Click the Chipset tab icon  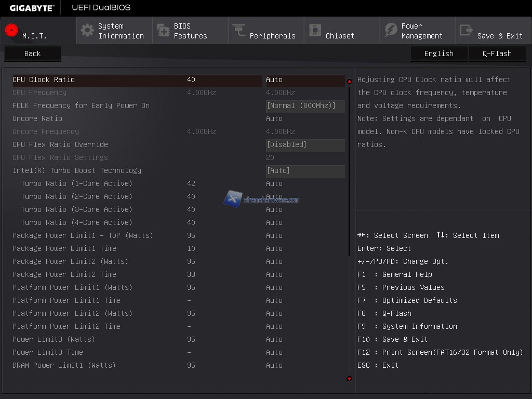coord(315,30)
